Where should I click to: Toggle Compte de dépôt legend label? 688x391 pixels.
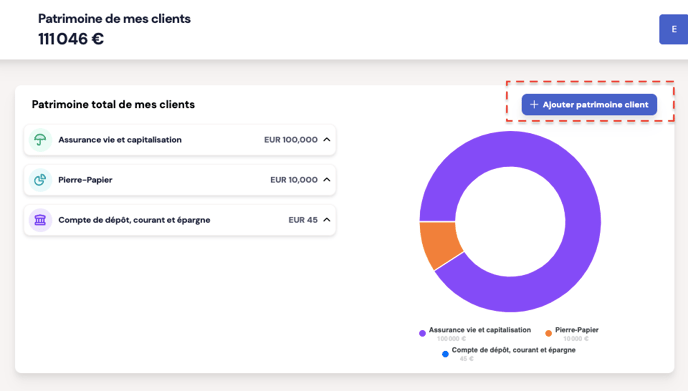point(513,350)
